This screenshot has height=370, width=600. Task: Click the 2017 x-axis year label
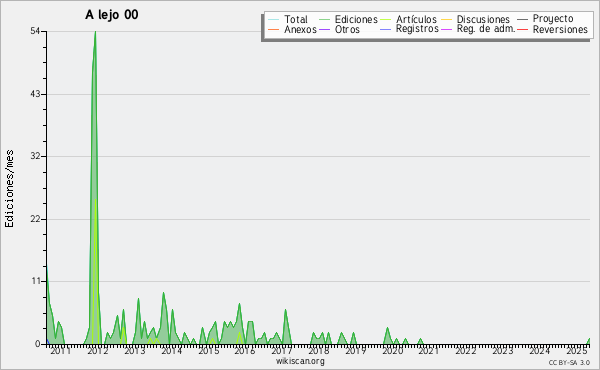pos(282,350)
